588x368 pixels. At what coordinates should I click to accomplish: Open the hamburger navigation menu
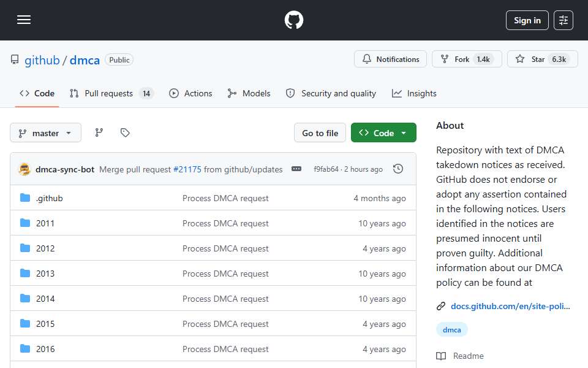click(24, 20)
